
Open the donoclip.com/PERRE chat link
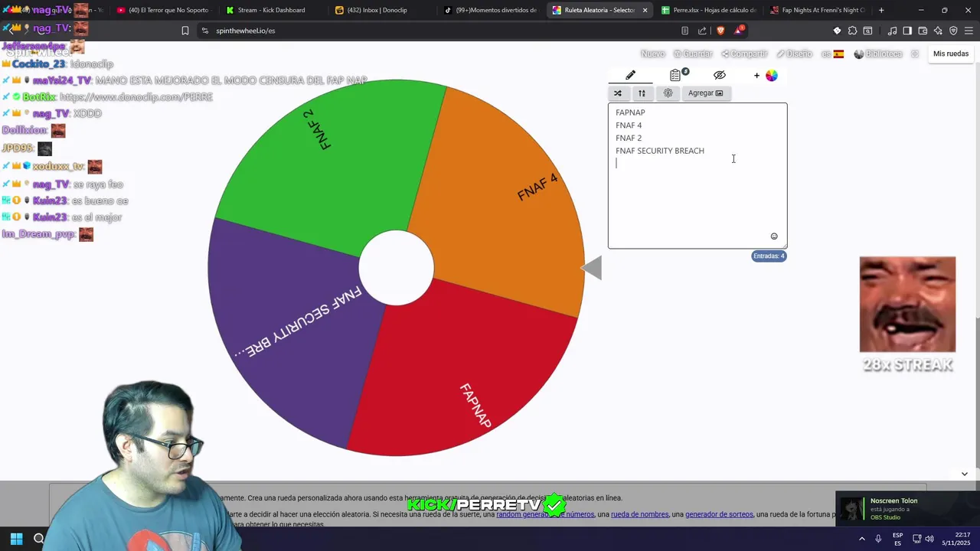(x=136, y=97)
